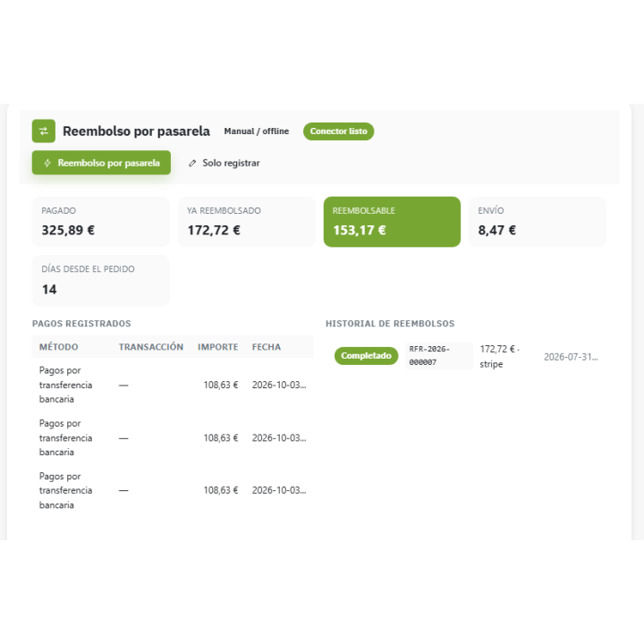Click the 'Manual / offline' label
Viewport: 644px width, 644px height.
257,131
